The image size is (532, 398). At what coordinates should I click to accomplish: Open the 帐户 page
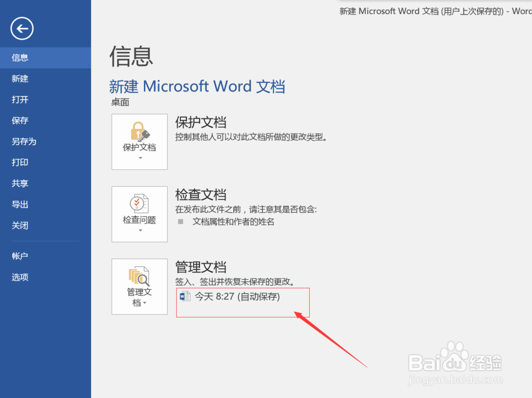[x=45, y=256]
